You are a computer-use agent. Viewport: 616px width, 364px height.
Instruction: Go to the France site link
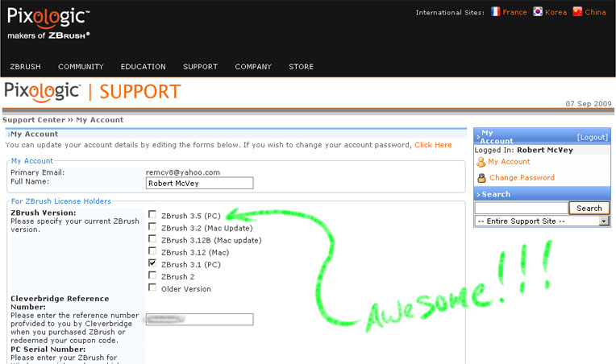click(x=514, y=12)
